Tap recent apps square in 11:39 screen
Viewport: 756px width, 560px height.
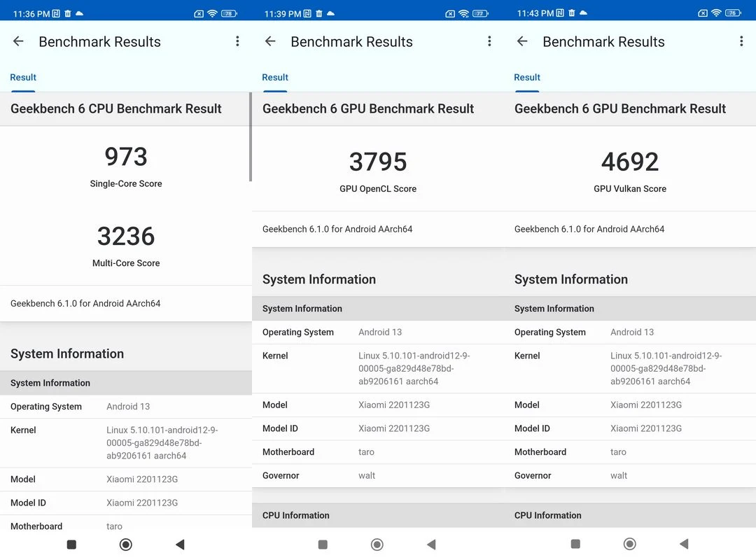[323, 545]
